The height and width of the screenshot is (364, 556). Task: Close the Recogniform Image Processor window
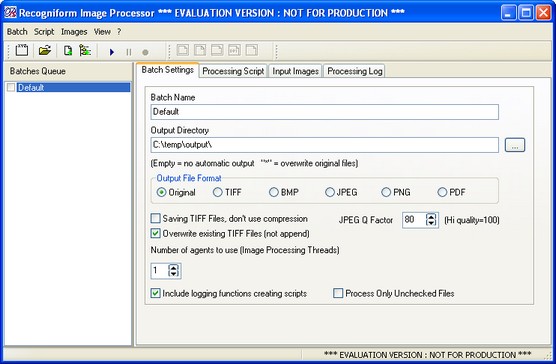(x=543, y=13)
